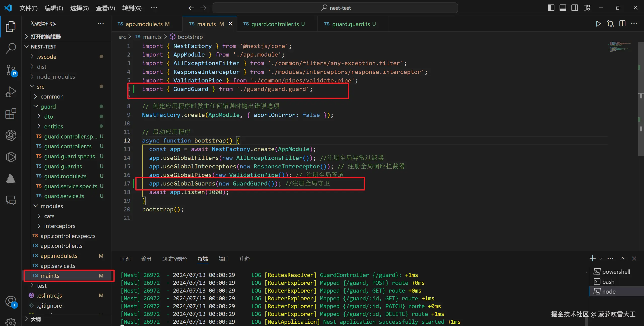Switch to the guard.controller.ts editor tab
This screenshot has height=326, width=644.
tap(275, 24)
